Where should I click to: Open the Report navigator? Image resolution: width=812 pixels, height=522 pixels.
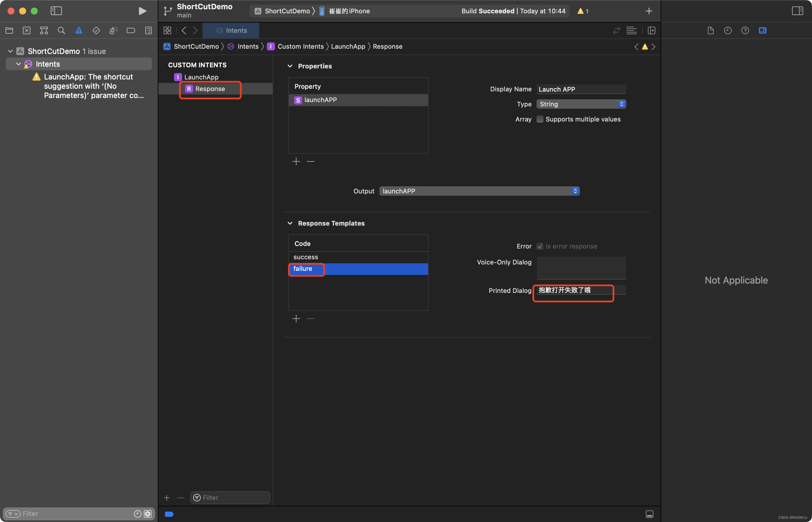[x=148, y=30]
